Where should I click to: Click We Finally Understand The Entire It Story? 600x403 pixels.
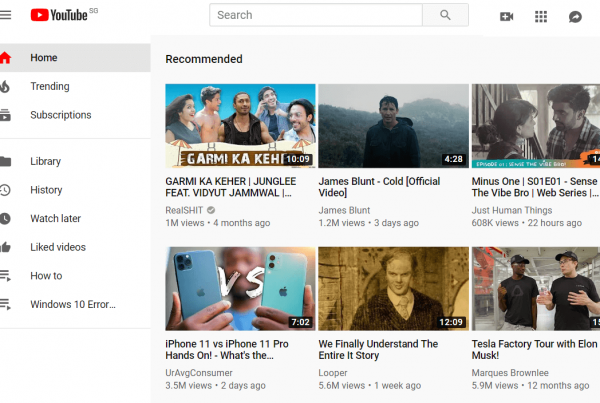click(x=378, y=350)
